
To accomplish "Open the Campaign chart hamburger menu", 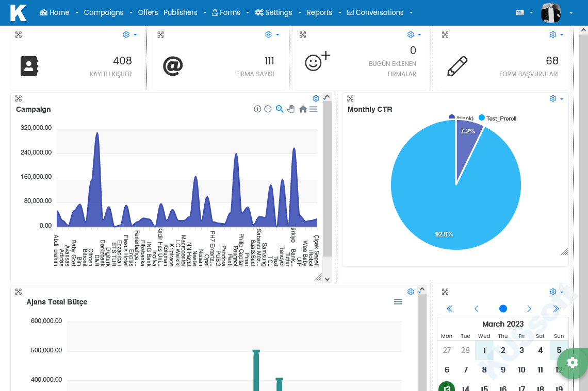I will 314,109.
